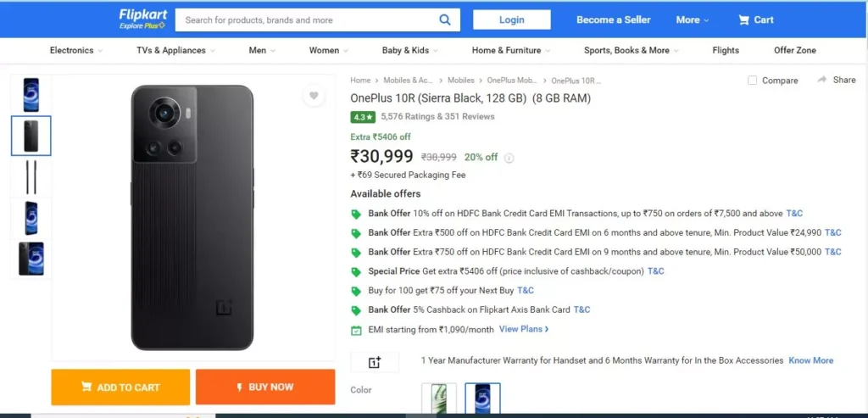Open T&C for Axis Bank Cashback offer

(x=581, y=309)
